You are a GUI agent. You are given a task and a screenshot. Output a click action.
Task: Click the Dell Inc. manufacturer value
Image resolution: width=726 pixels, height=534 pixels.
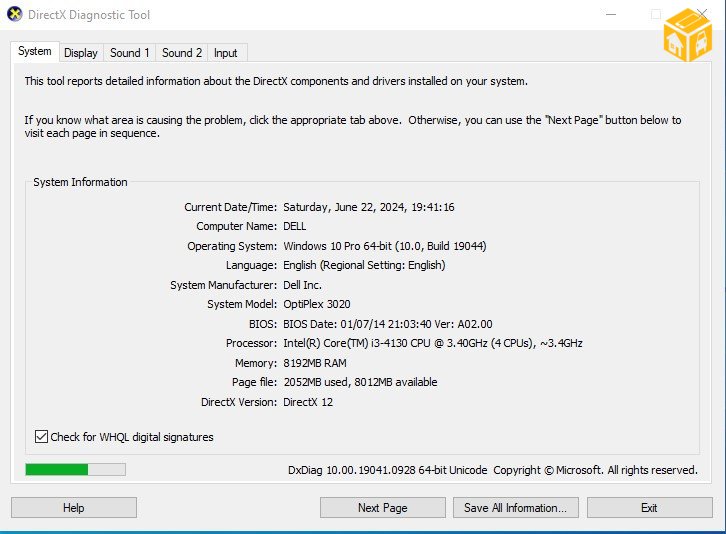pos(302,285)
